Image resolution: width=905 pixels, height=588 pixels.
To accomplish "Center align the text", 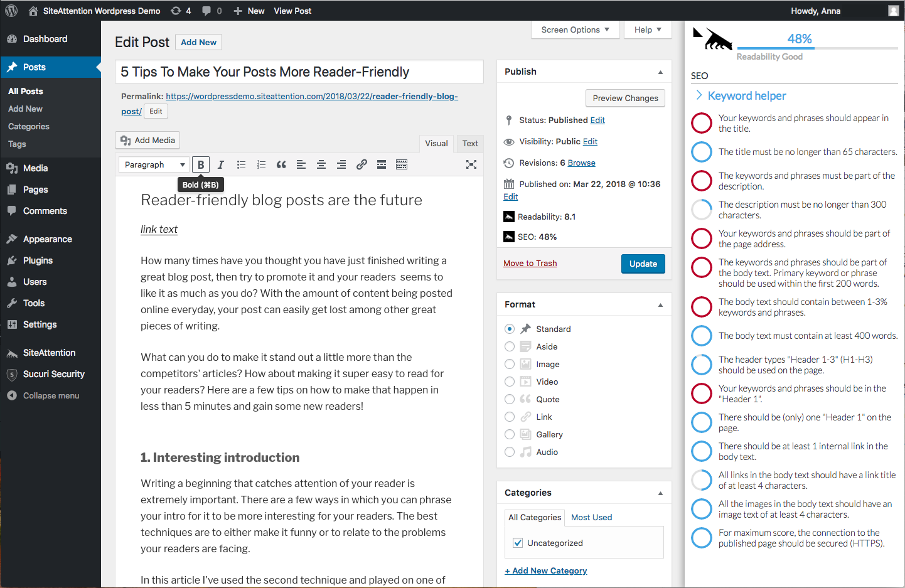I will [321, 164].
